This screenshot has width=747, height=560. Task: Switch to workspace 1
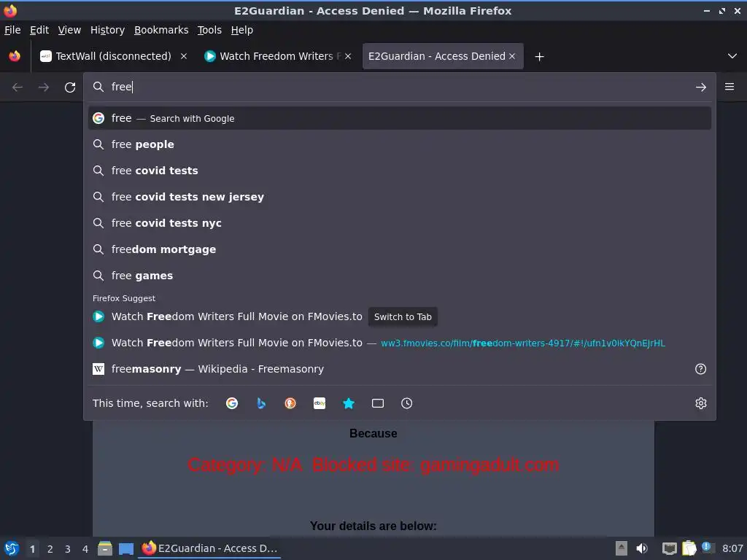pos(32,549)
